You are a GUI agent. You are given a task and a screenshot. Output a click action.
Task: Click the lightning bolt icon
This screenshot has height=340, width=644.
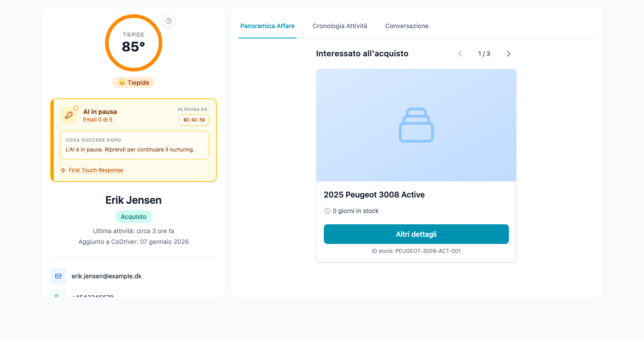click(x=63, y=170)
